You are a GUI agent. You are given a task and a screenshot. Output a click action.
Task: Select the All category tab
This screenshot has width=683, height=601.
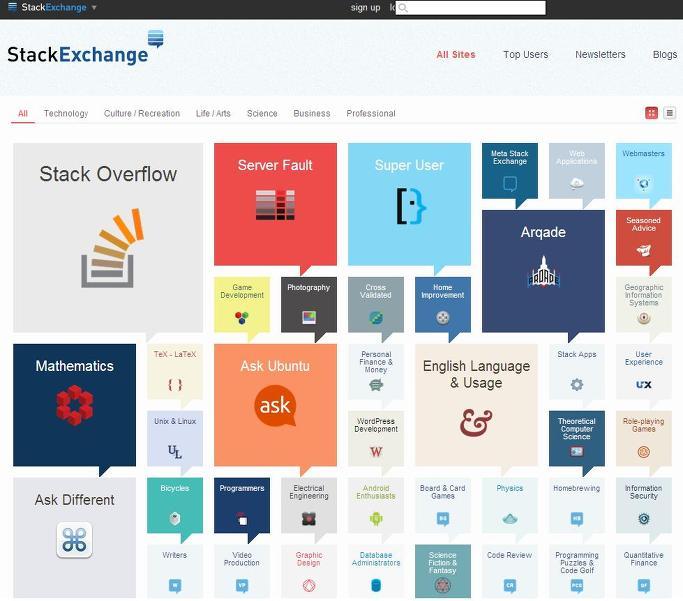coord(23,114)
